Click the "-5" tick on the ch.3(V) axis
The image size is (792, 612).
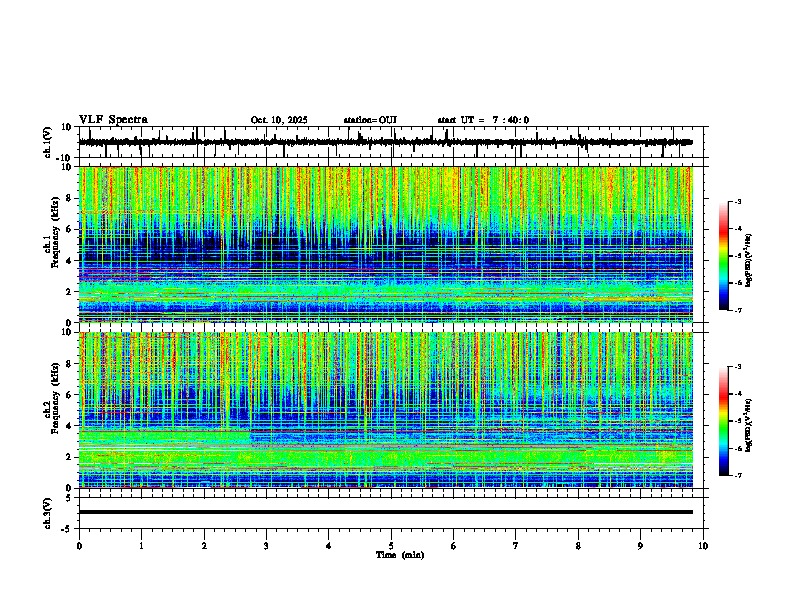67,529
